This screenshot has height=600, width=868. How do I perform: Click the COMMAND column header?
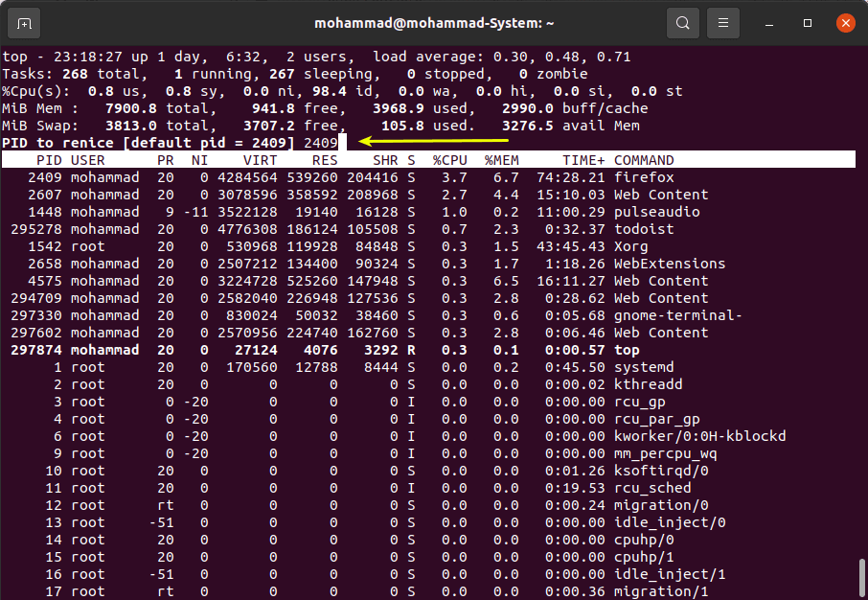643,160
